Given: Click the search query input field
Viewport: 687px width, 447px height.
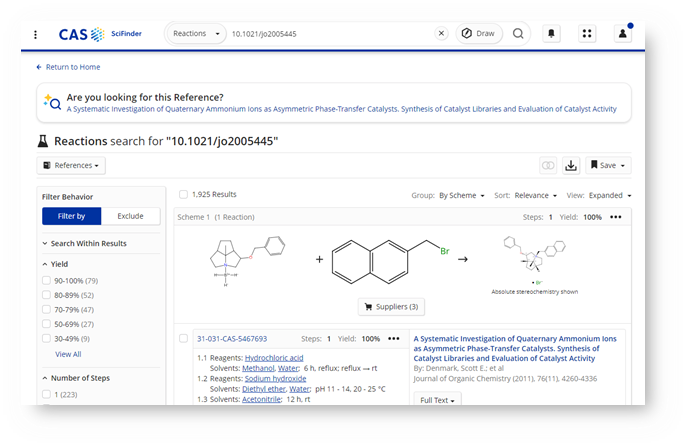Looking at the screenshot, I should [331, 34].
